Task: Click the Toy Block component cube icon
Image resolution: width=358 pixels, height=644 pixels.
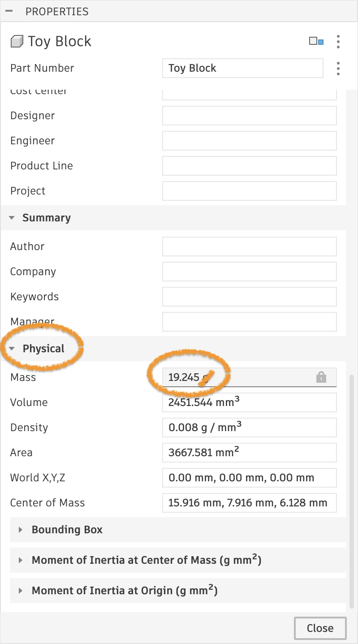Action: click(x=17, y=42)
